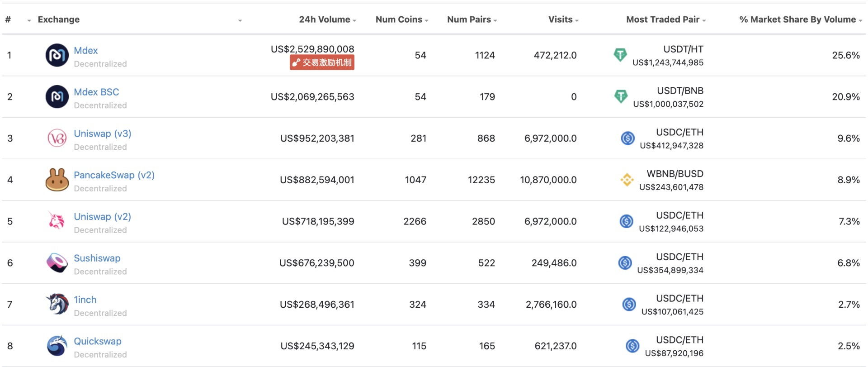The width and height of the screenshot is (868, 367).
Task: Click Tether icon beside USDT/HT pair
Action: [620, 55]
